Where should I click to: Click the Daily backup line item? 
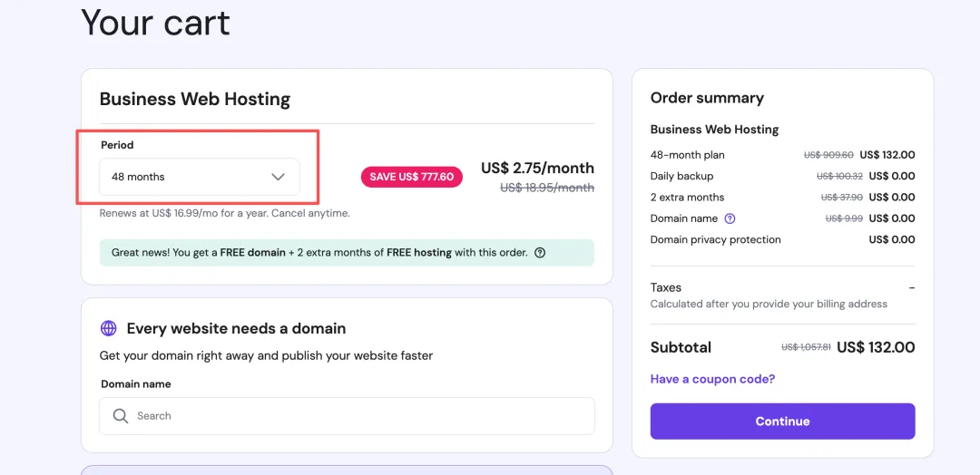pyautogui.click(x=681, y=176)
